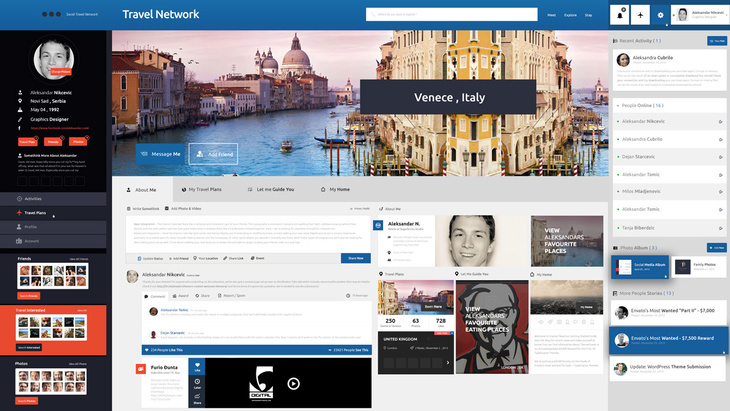Click chat icon beside Aleksandra Cubrilo online

(x=721, y=139)
